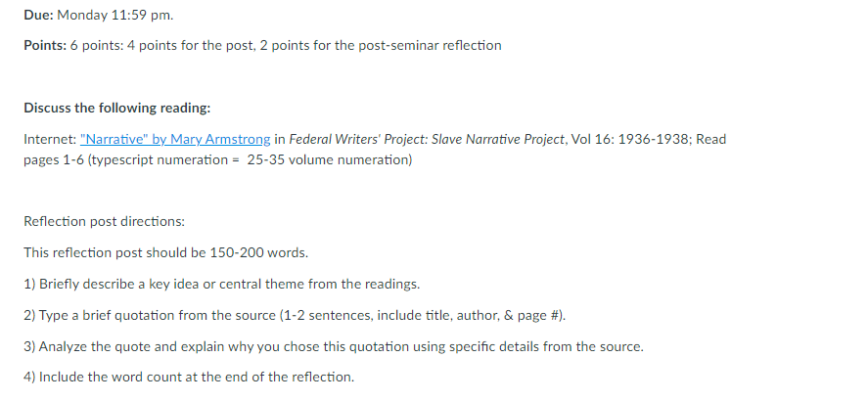Click the "Monday 11:59 pm." text
Screen dimensions: 868x402
pos(115,15)
